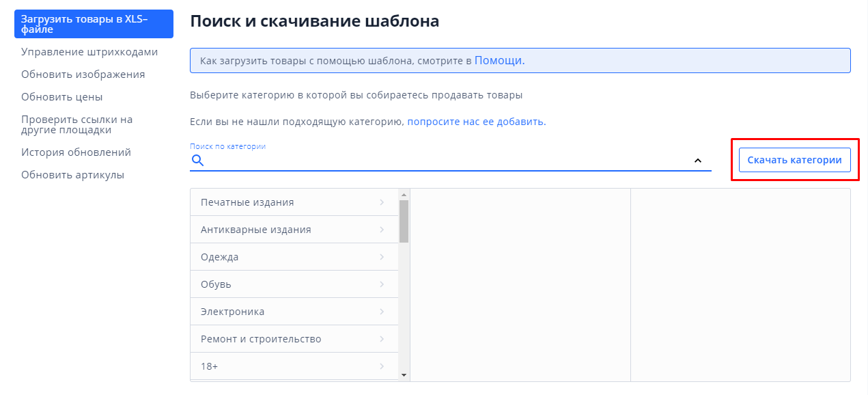868x395 pixels.
Task: Select the Печатные издания category
Action: [x=294, y=202]
